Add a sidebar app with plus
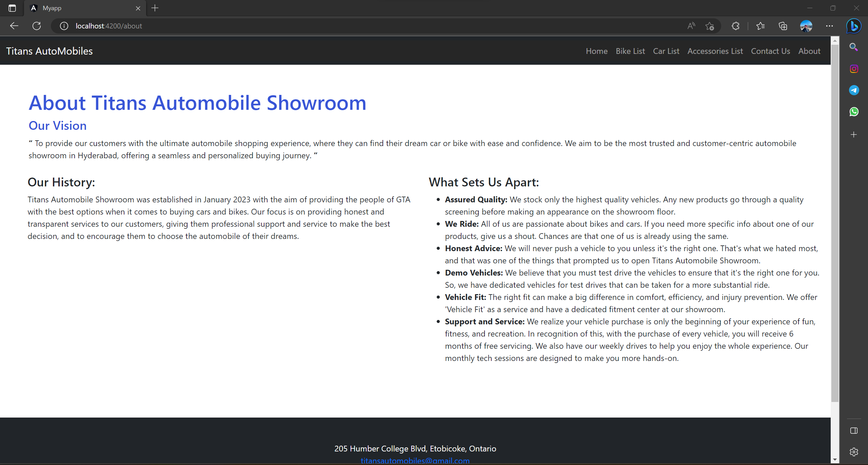868x465 pixels. pyautogui.click(x=854, y=135)
